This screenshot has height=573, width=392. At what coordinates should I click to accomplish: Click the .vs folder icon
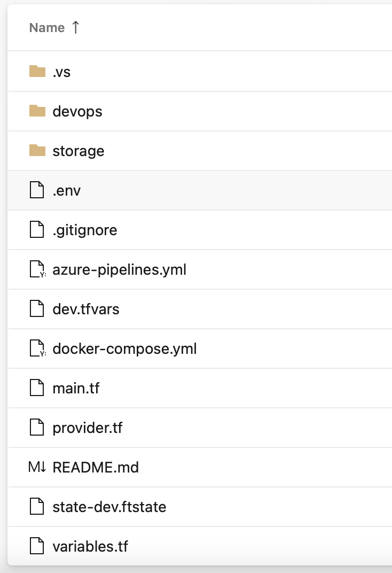click(x=37, y=71)
